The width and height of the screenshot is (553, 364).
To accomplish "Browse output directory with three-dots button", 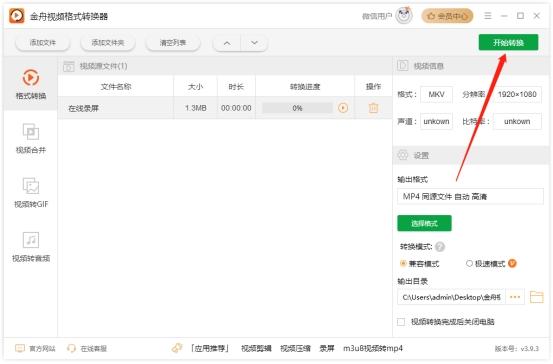I will pyautogui.click(x=515, y=297).
